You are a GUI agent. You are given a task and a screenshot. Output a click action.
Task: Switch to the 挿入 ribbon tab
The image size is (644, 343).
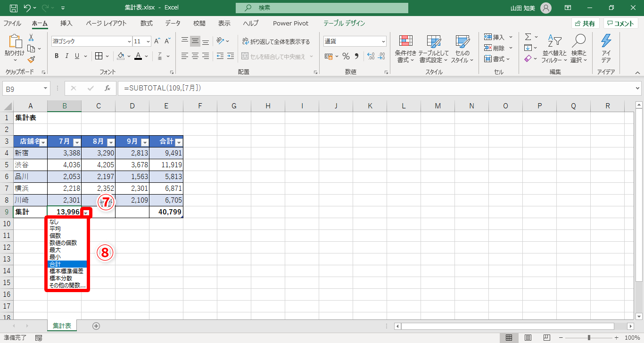point(66,24)
